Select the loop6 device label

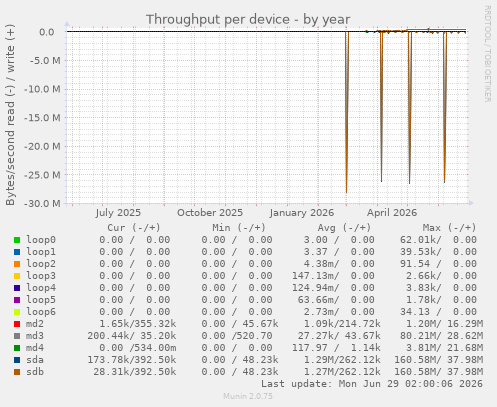(41, 312)
